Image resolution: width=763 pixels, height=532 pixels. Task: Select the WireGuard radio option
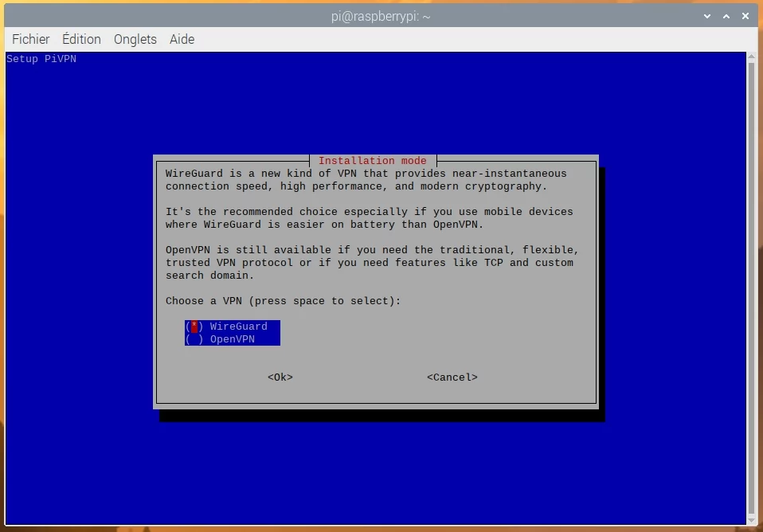point(232,327)
